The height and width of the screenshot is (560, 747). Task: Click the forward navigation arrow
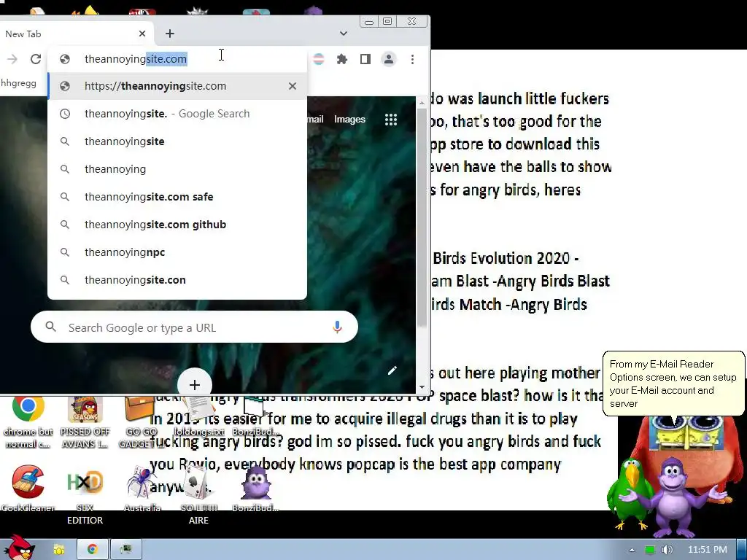(x=12, y=59)
